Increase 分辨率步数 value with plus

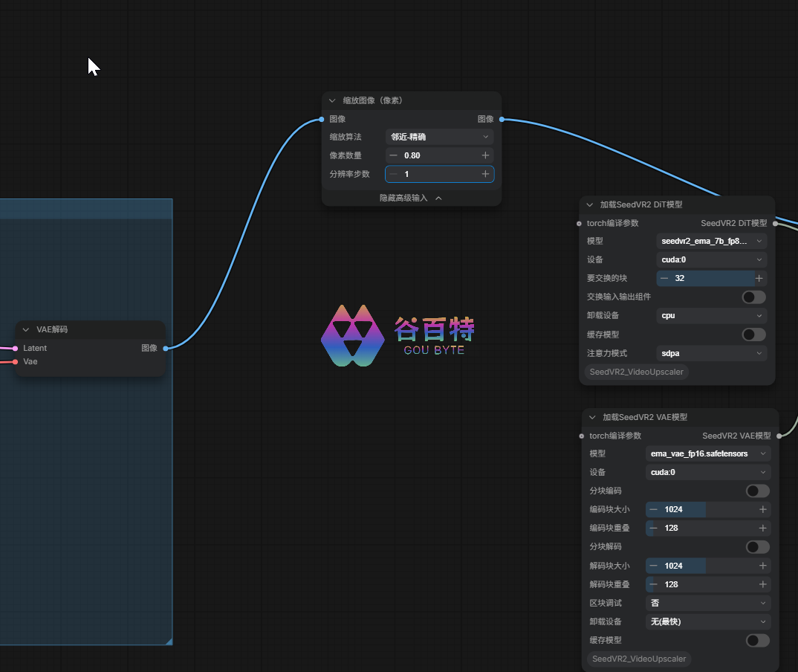(485, 174)
